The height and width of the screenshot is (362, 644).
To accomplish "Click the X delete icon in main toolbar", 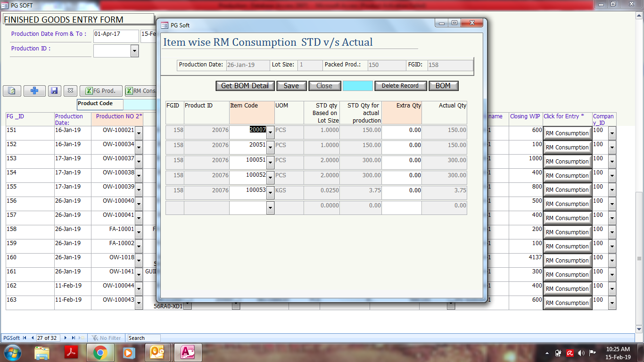I will point(70,91).
